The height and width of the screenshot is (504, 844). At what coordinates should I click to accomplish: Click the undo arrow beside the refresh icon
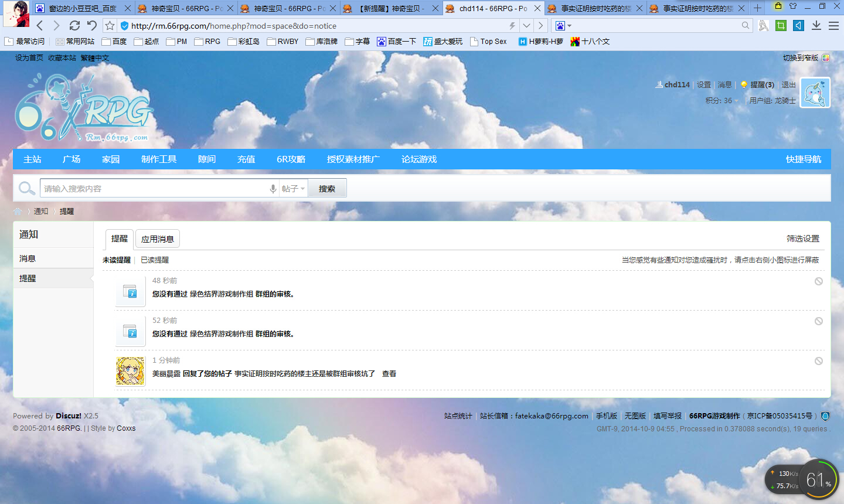(92, 26)
